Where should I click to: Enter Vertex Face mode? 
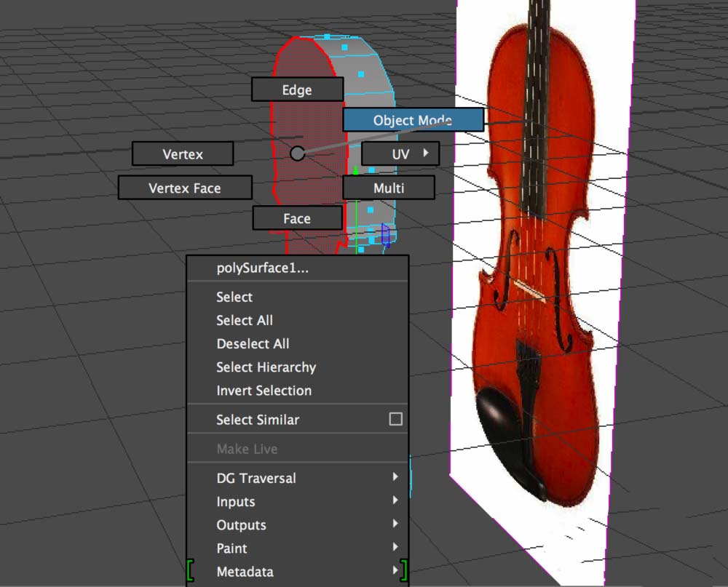click(185, 187)
